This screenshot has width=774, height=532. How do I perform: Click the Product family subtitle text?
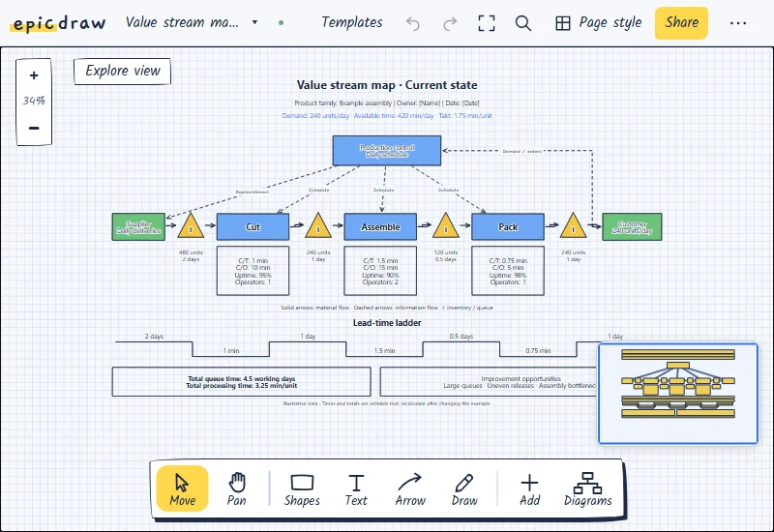click(387, 103)
